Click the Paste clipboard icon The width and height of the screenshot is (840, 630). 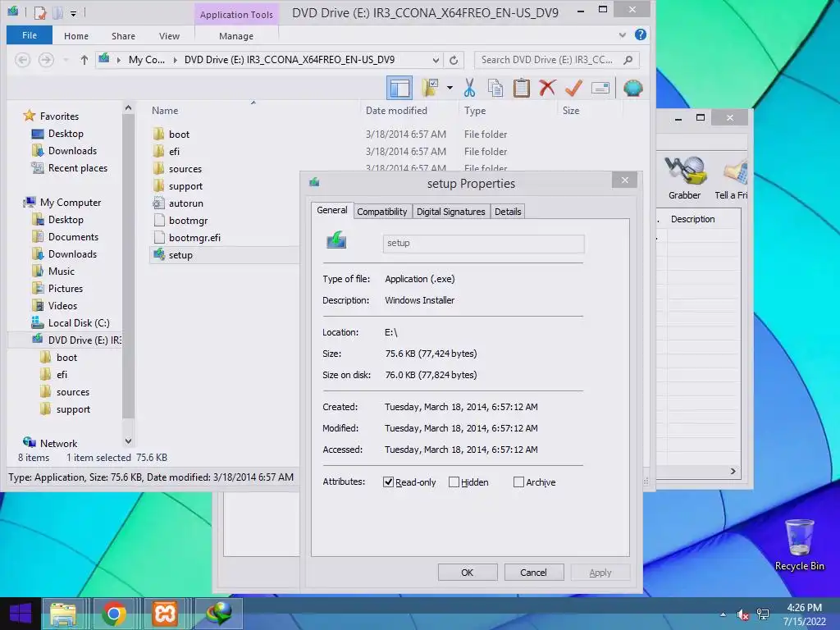click(521, 88)
